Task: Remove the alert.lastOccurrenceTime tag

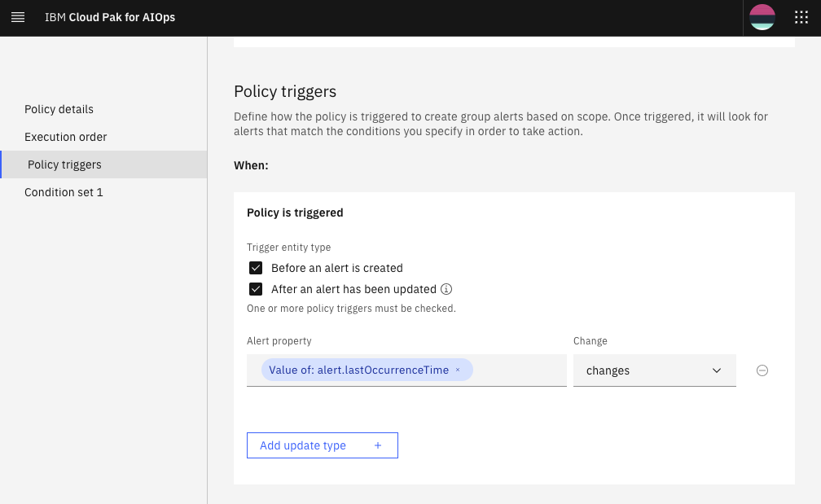Action: pos(458,370)
